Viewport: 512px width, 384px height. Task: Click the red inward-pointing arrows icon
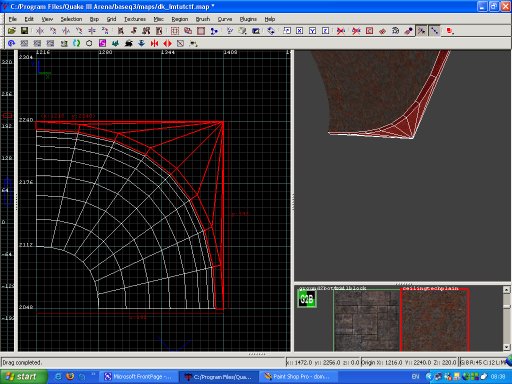coord(154,43)
